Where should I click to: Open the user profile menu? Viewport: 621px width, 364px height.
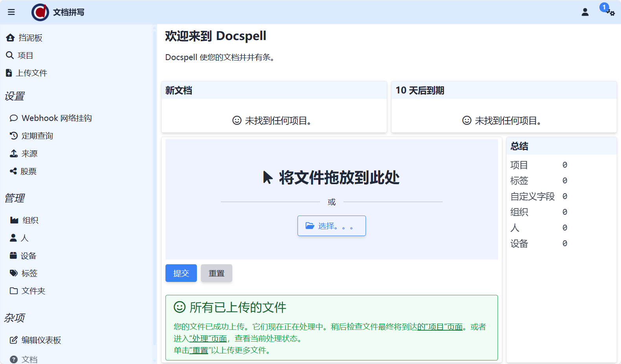coord(585,12)
